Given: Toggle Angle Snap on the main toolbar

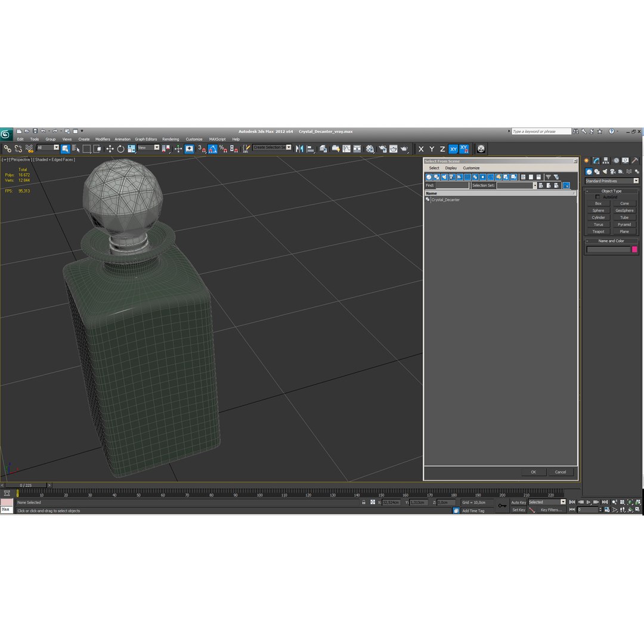Looking at the screenshot, I should pos(213,148).
